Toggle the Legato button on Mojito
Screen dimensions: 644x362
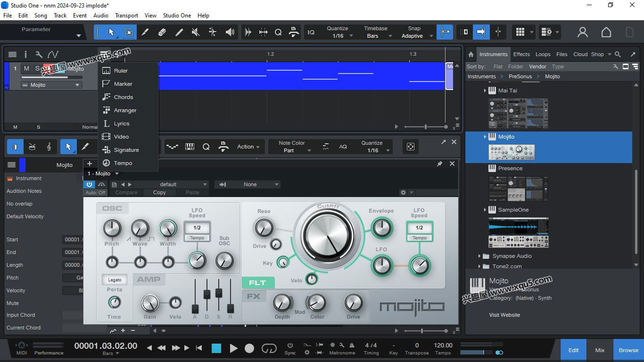tap(115, 280)
